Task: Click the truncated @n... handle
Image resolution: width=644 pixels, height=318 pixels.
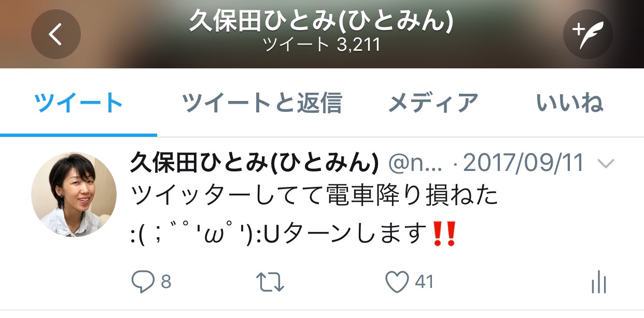Action: pyautogui.click(x=415, y=165)
